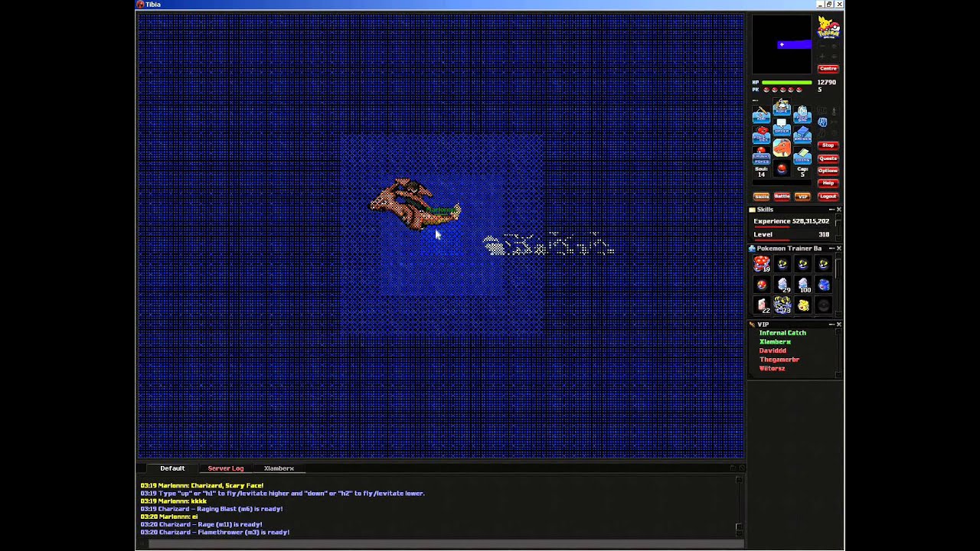Select the backpack item stacked 29
980x551 pixels.
coord(782,285)
